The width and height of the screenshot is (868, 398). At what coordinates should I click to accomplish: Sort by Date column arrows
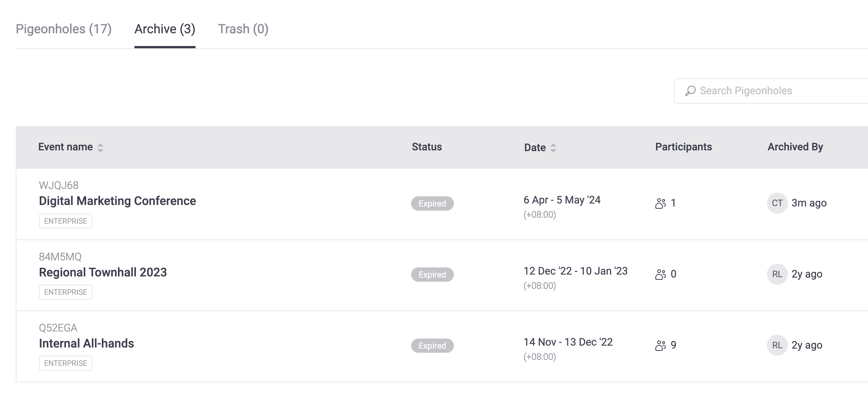(x=553, y=148)
